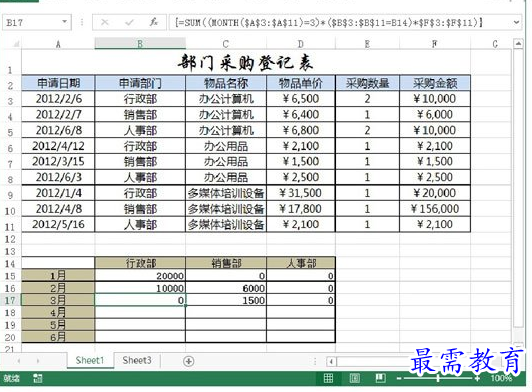532x392 pixels.
Task: Switch to Sheet3 tab
Action: pyautogui.click(x=137, y=360)
